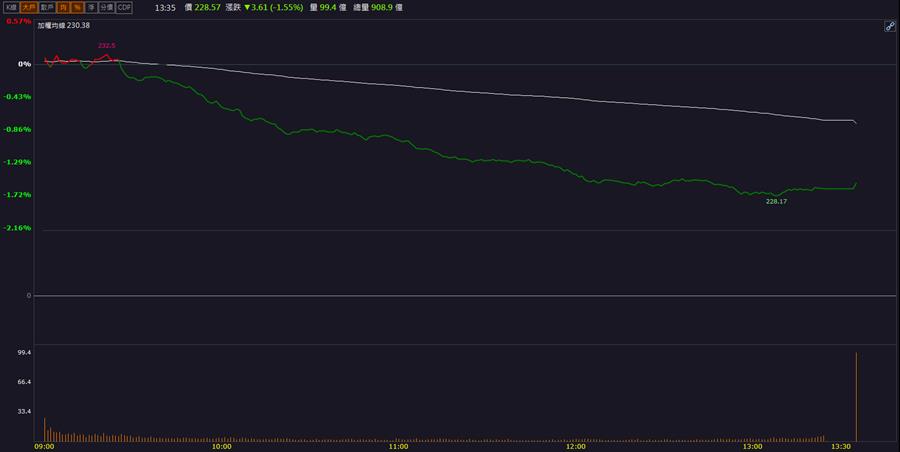Screen dimensions: 900x452
Task: Click the -1.72% axis label
Action: point(18,195)
